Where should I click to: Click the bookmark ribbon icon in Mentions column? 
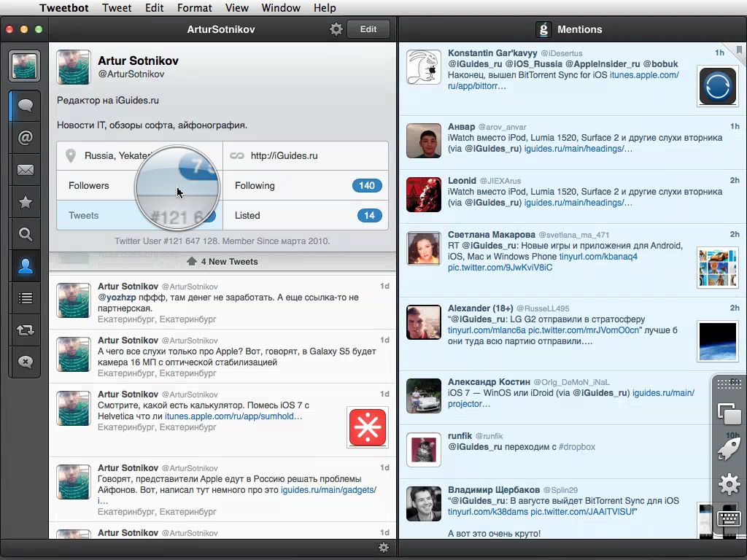coord(739,50)
